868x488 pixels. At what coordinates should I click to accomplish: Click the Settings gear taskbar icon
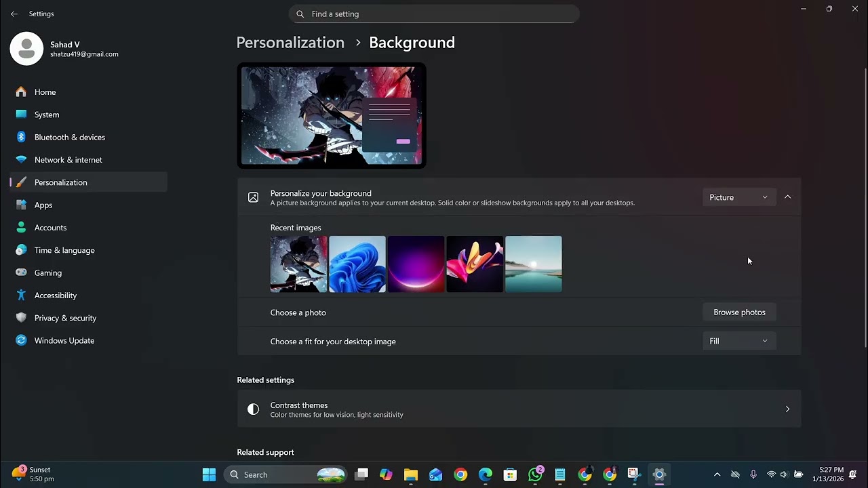click(659, 474)
